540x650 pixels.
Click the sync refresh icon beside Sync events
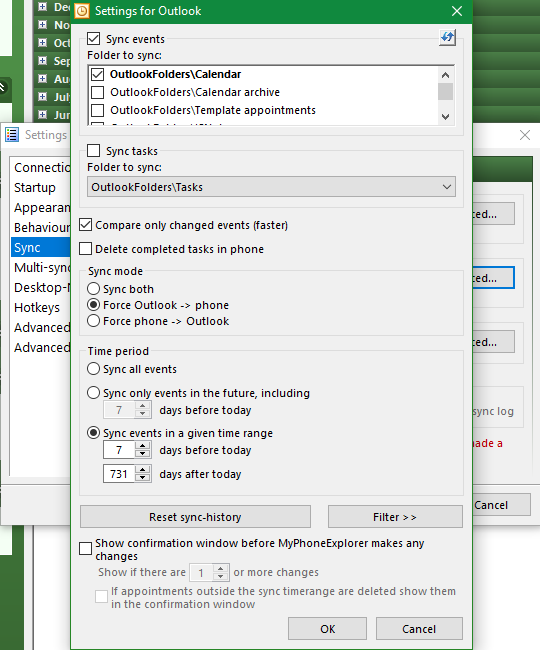tap(447, 38)
